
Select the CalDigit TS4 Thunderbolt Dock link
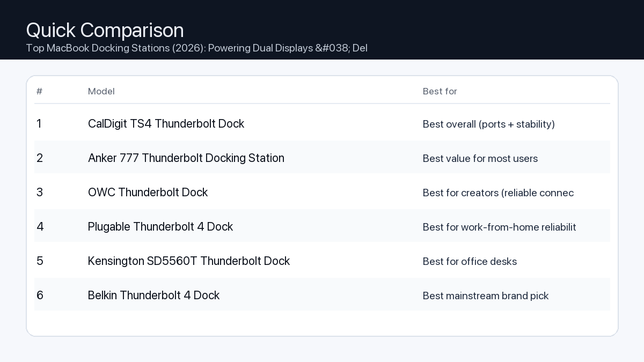(x=166, y=124)
